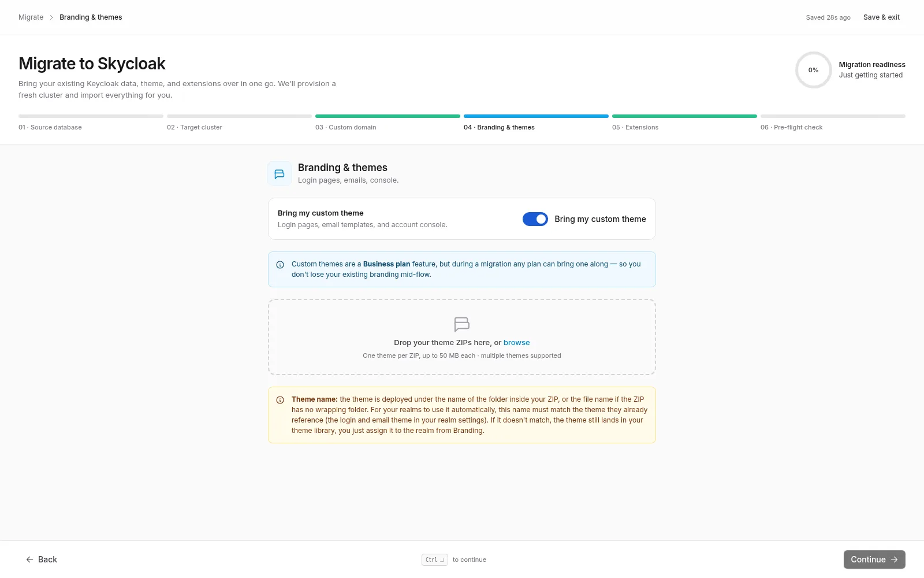Go to step 01 Source database
This screenshot has height=578, width=924.
[91, 123]
